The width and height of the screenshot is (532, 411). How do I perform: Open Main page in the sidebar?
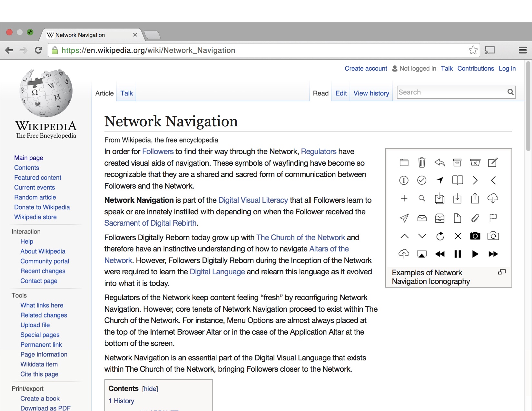coord(29,158)
